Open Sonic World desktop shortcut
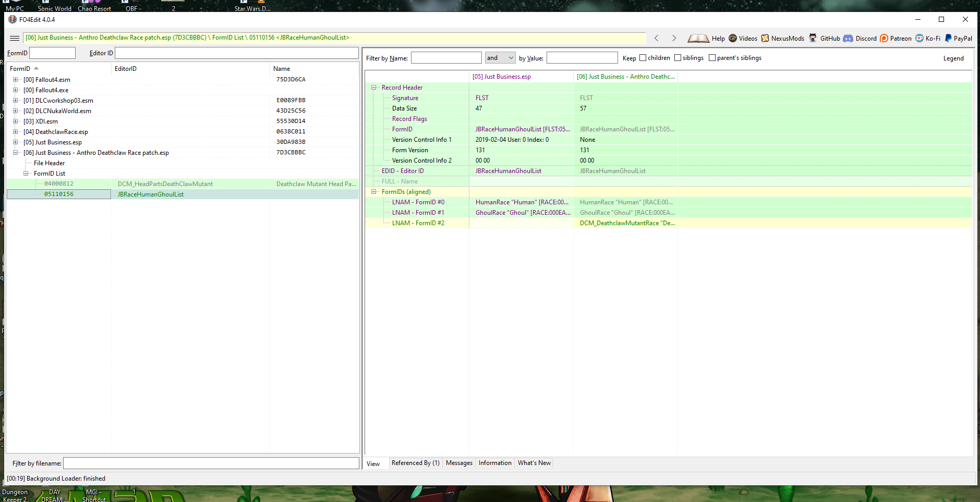 point(55,6)
